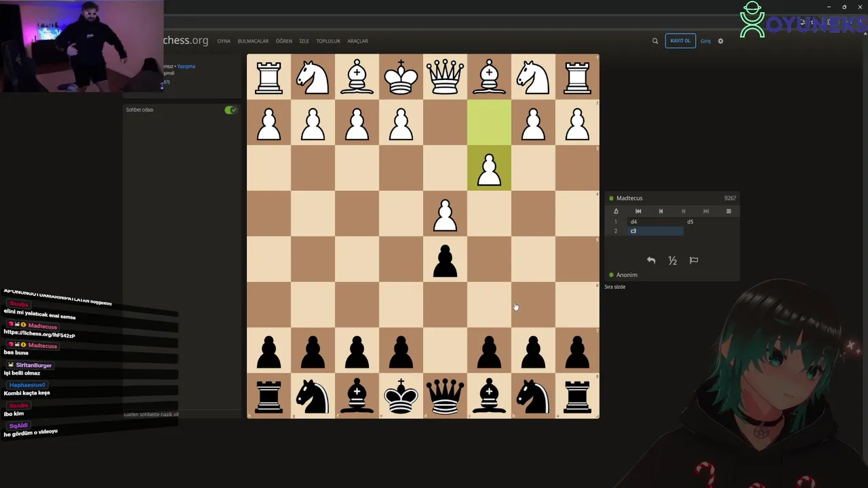Select move c3 in the move list

pyautogui.click(x=654, y=231)
